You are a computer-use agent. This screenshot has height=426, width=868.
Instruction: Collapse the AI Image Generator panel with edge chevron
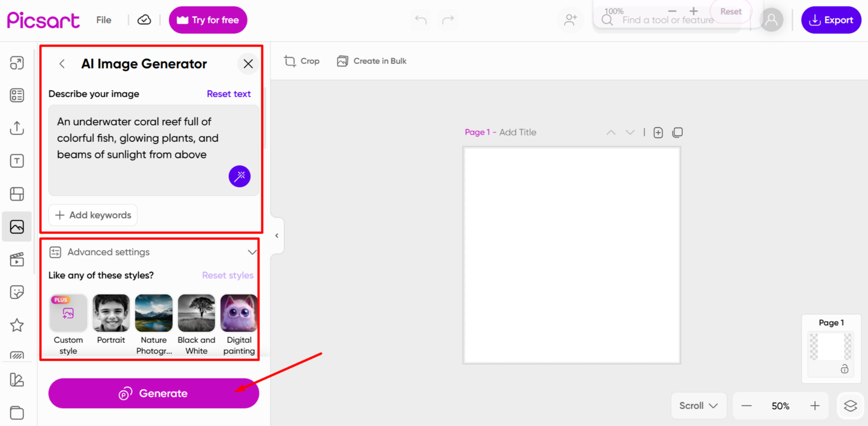(277, 235)
